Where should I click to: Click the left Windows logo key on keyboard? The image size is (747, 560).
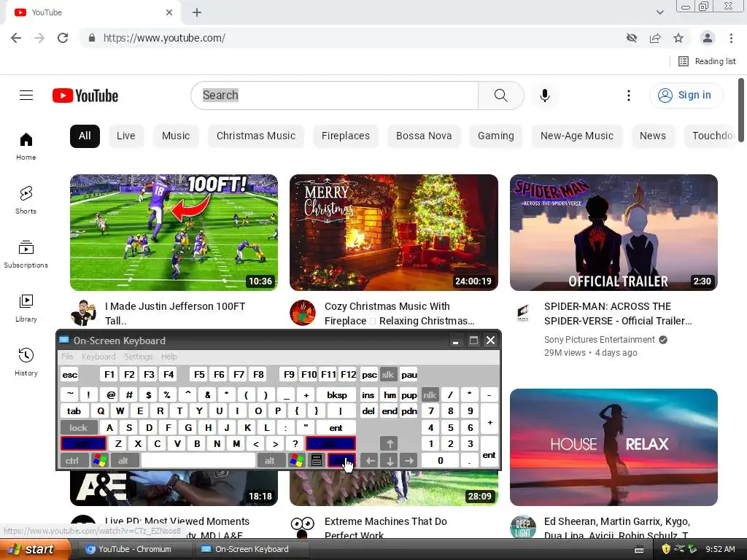pos(99,461)
